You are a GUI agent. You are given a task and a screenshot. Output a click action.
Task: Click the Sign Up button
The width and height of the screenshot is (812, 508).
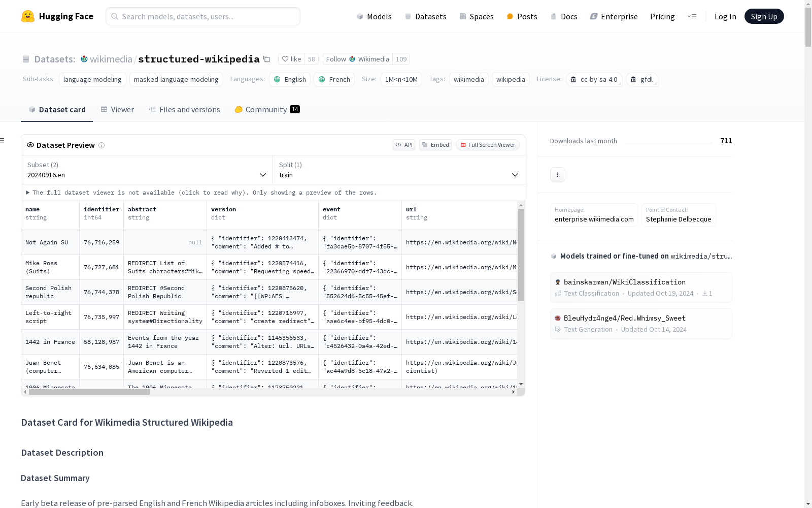(x=764, y=16)
